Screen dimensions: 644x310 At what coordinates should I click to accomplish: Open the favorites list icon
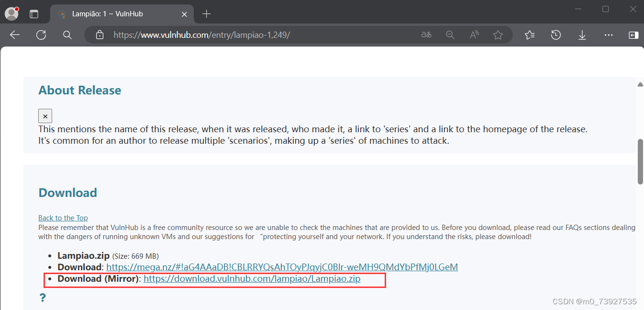(x=529, y=34)
